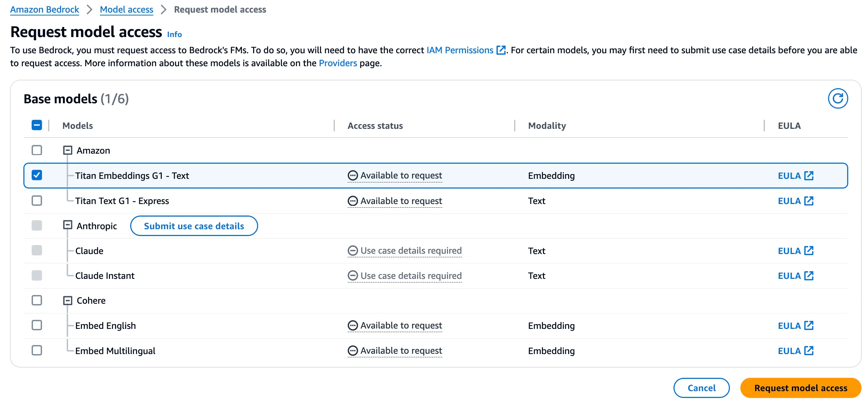
Task: Click the Cancel button
Action: point(702,388)
